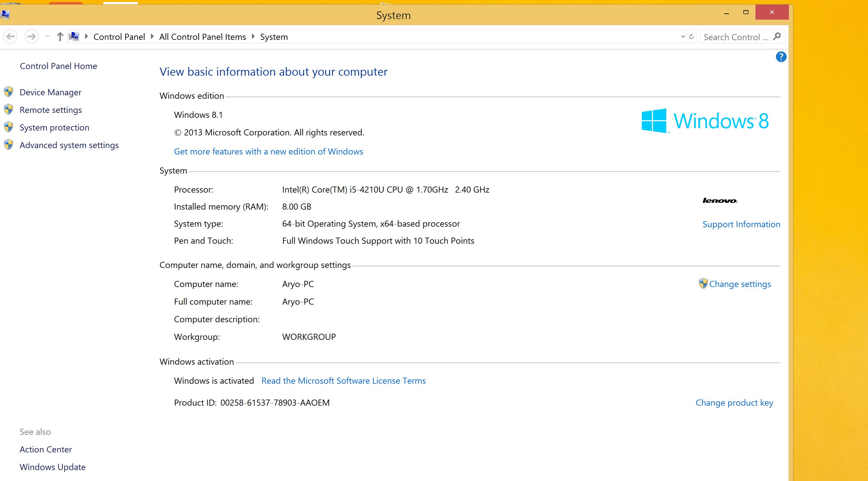
Task: Click the computer icon in address bar
Action: pyautogui.click(x=74, y=36)
